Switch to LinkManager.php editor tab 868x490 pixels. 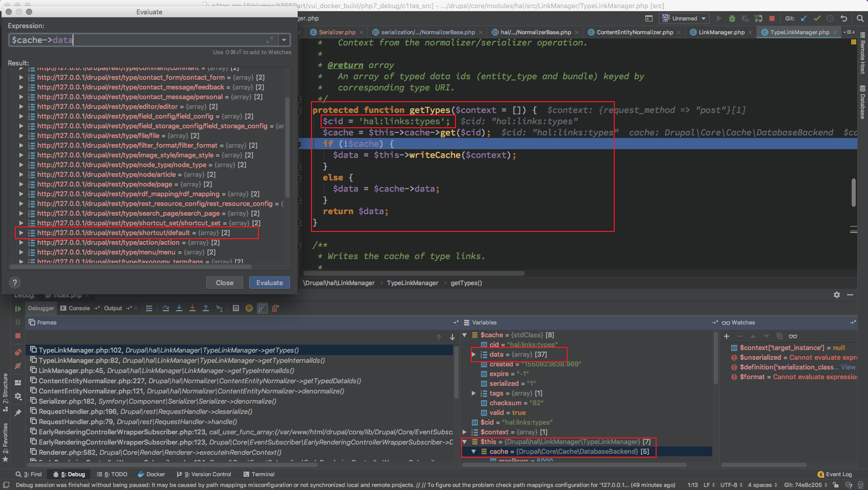tap(721, 32)
